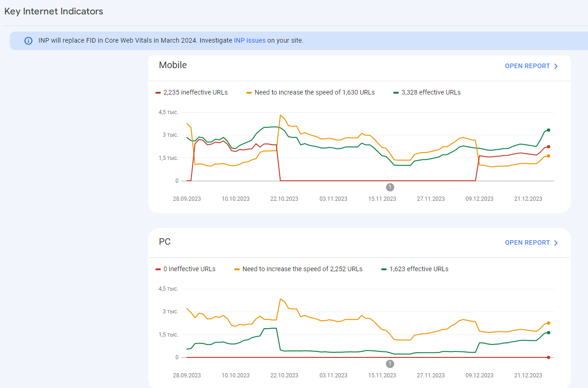Click the info icon in the INP banner
The width and height of the screenshot is (588, 388).
tap(28, 40)
